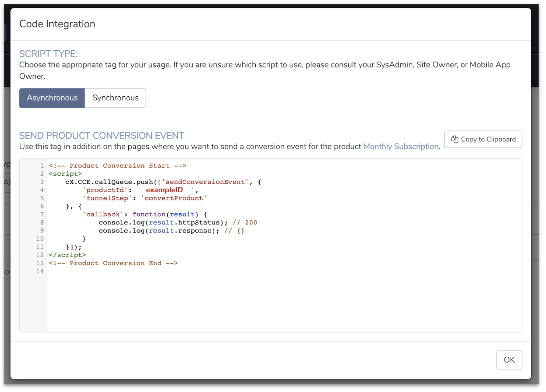546x392 pixels.
Task: Click the 'convertProduct' value on line 5
Action: pyautogui.click(x=174, y=198)
